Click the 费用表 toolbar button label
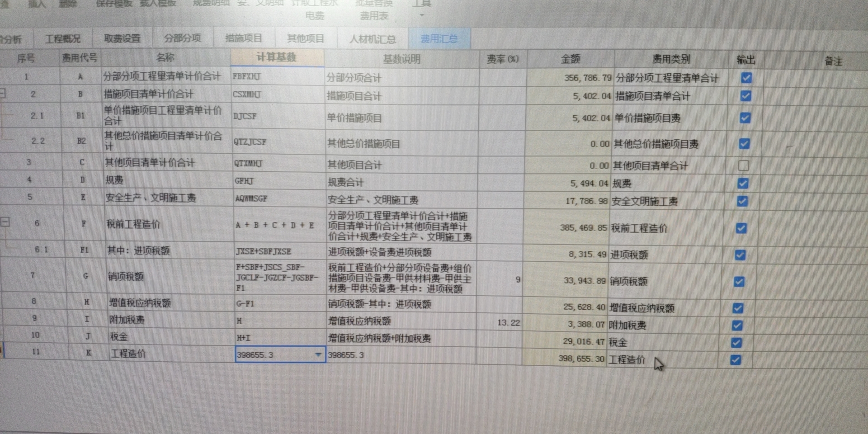This screenshot has width=868, height=434. coord(374,16)
